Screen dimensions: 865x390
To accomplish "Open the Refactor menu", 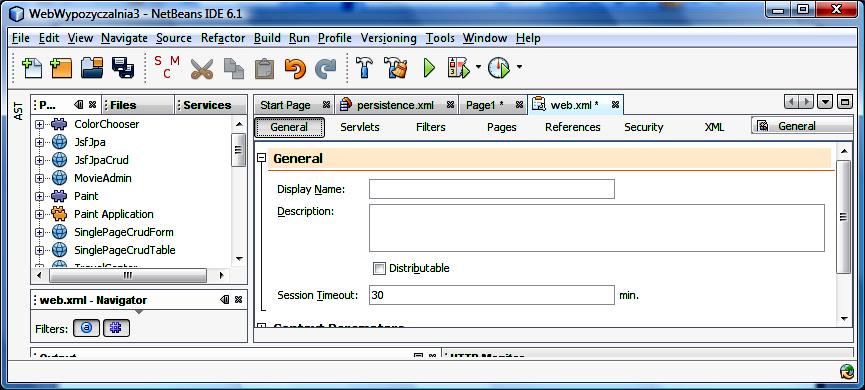I will 223,38.
